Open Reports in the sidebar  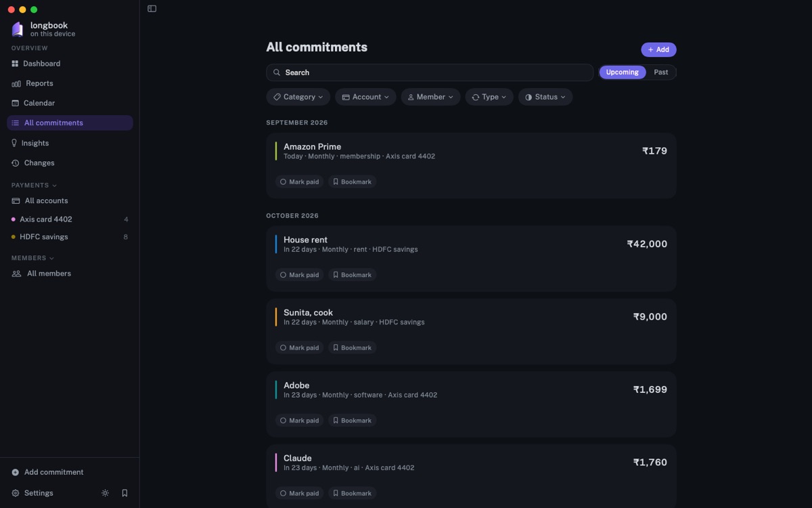[70, 83]
